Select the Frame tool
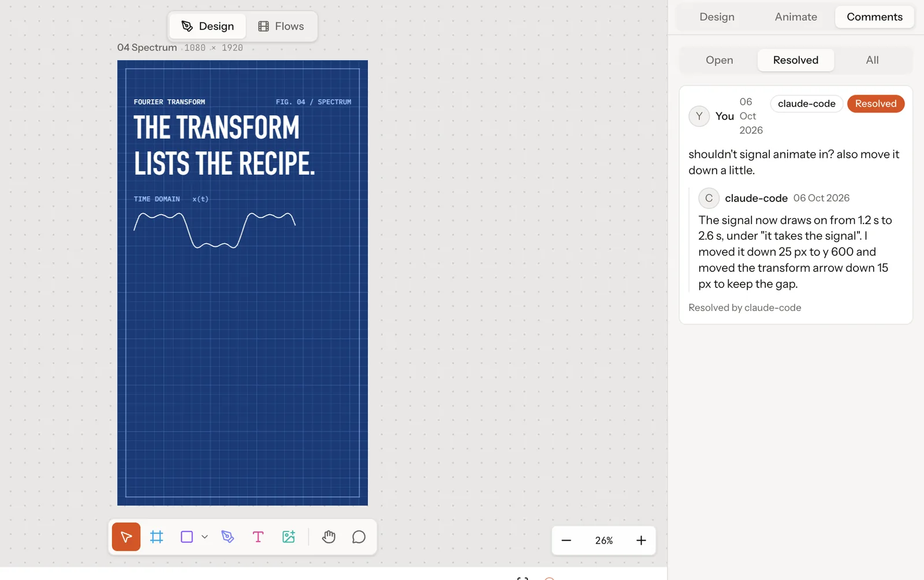Image resolution: width=924 pixels, height=580 pixels. (157, 537)
